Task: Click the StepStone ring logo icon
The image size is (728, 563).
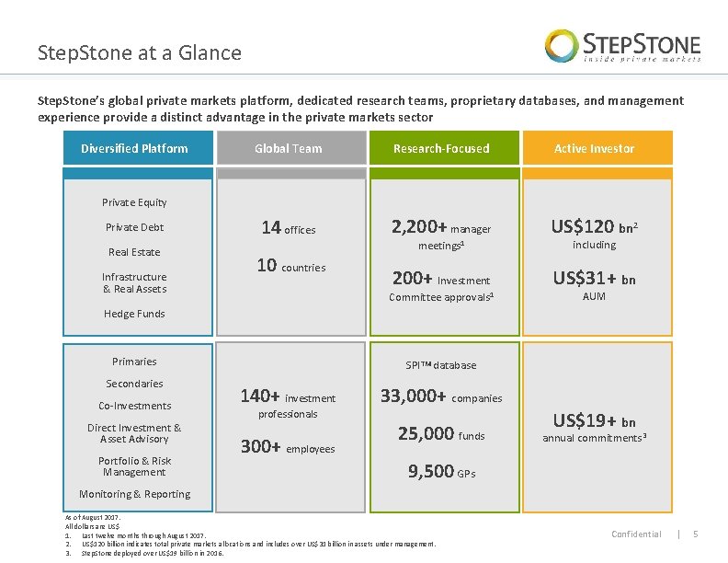Action: point(561,46)
